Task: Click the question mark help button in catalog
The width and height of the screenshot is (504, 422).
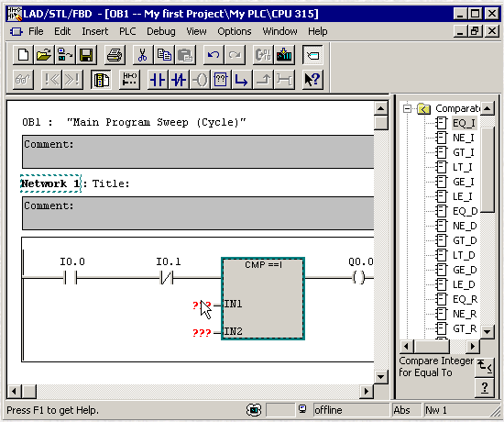Action: tap(485, 388)
